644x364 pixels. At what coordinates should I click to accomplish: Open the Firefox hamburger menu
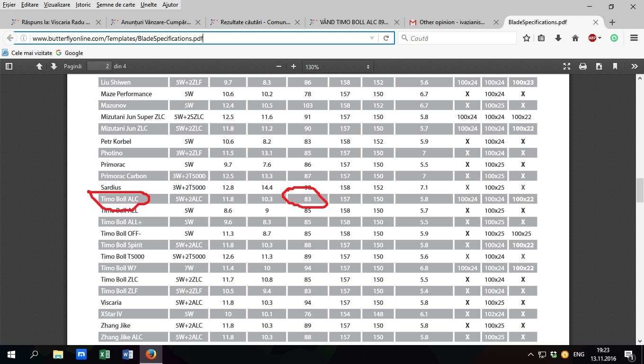[x=634, y=38]
